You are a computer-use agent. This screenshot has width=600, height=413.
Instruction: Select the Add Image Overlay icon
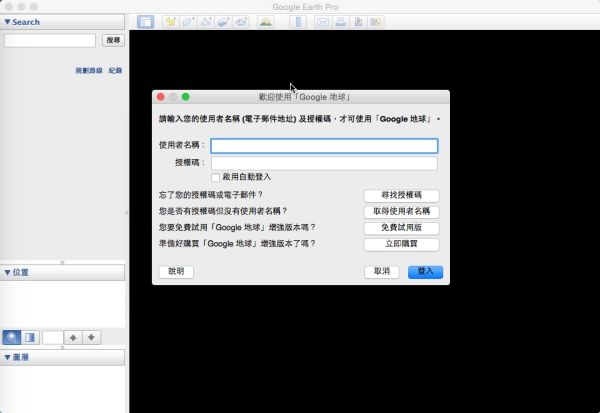click(223, 22)
